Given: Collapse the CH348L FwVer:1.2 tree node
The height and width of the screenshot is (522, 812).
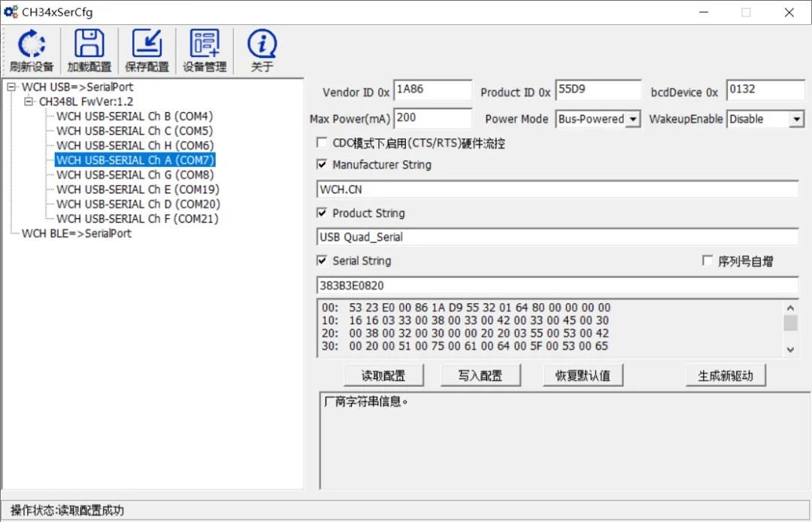Looking at the screenshot, I should click(29, 102).
